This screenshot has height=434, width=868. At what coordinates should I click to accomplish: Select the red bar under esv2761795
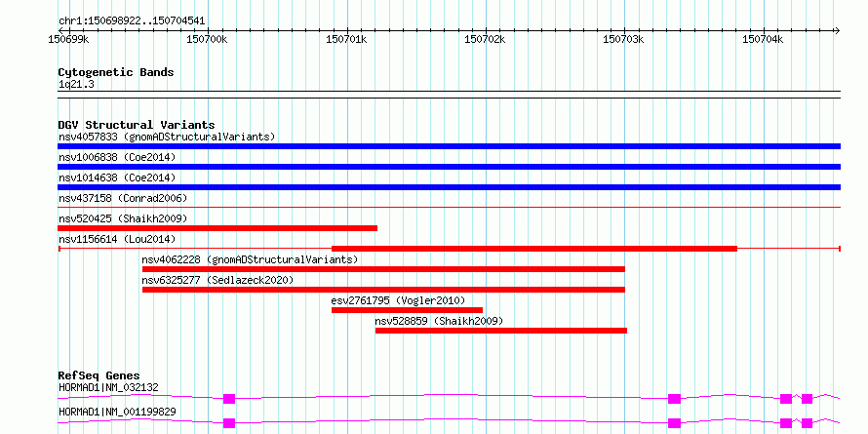407,310
